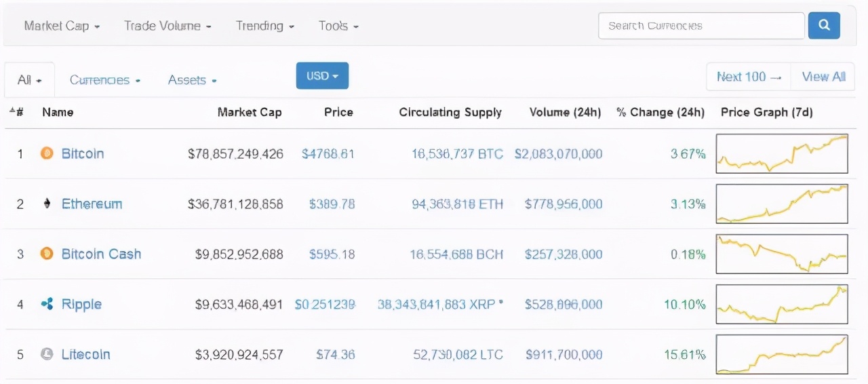Image resolution: width=868 pixels, height=384 pixels.
Task: Click the Litecoin logo icon
Action: (47, 354)
